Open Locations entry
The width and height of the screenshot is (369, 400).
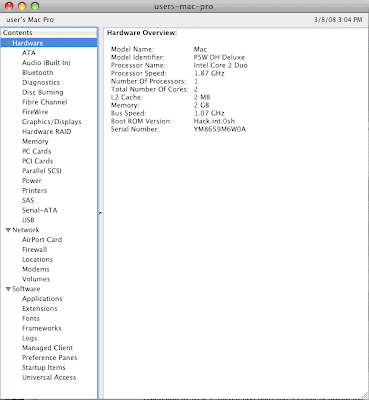tap(37, 259)
